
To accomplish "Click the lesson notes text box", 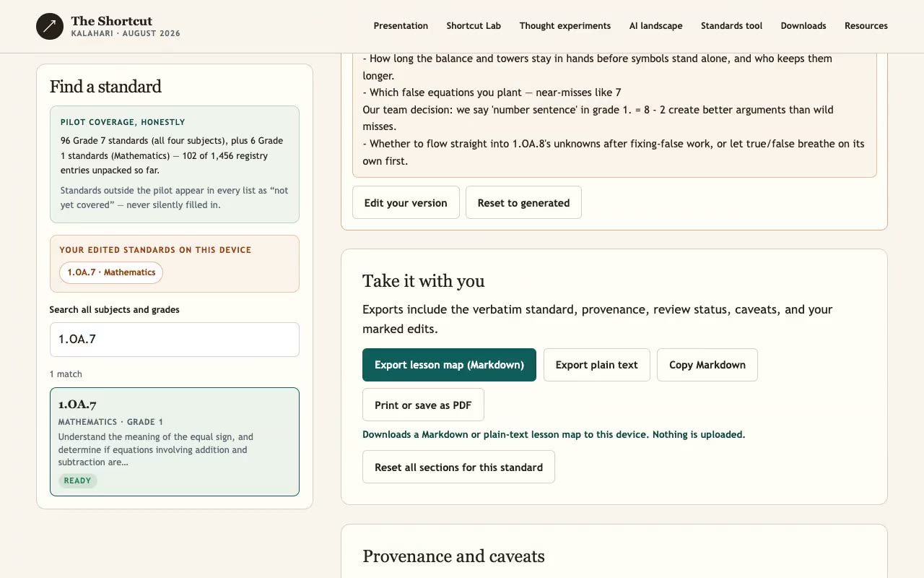I will coord(614,114).
